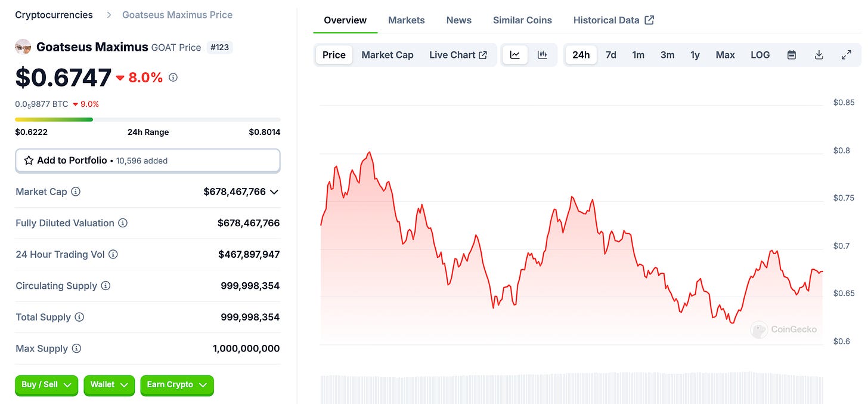This screenshot has width=868, height=404.
Task: Open the Similar Coins tab
Action: (522, 20)
